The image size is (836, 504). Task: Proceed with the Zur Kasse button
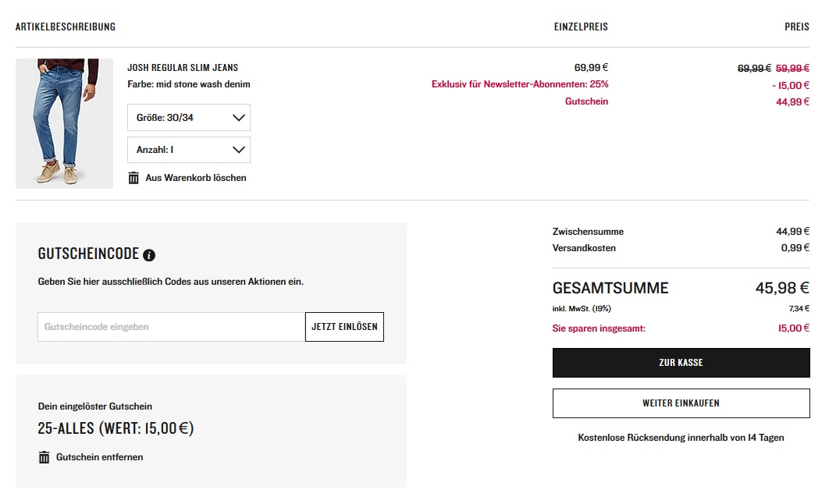(681, 363)
